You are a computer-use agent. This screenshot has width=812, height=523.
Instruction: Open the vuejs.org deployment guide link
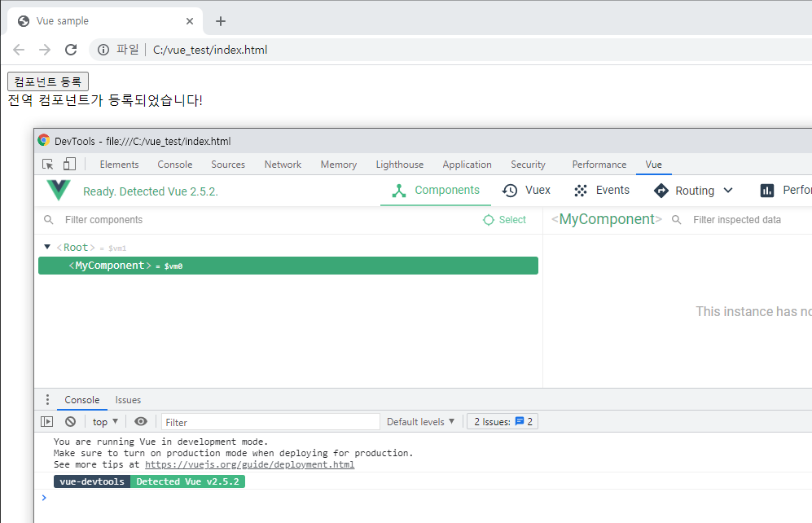249,464
